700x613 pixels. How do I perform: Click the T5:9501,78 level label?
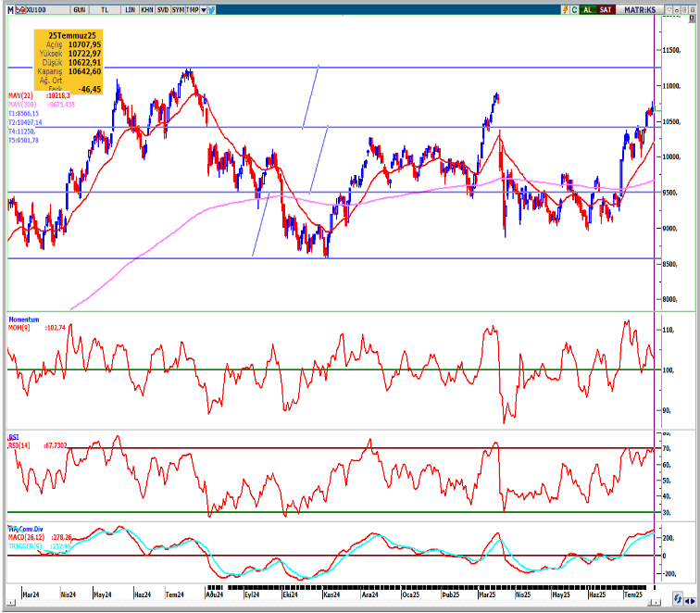[23, 140]
